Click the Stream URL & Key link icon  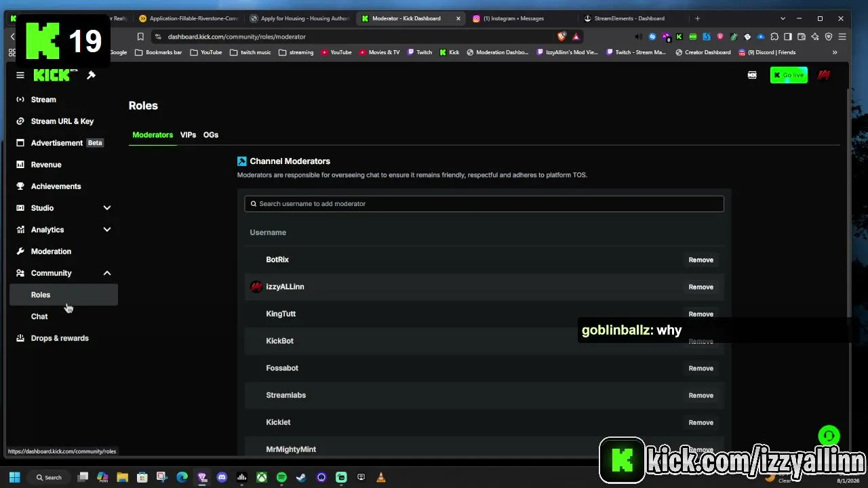click(20, 121)
